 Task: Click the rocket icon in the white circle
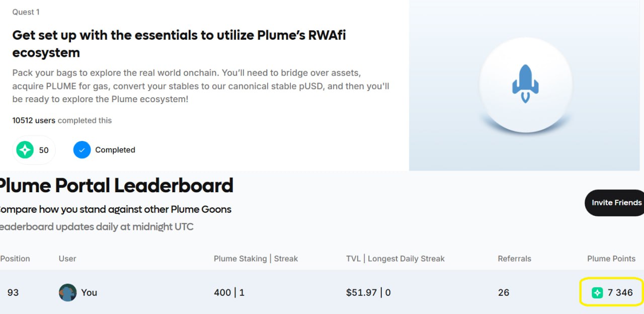tap(525, 84)
